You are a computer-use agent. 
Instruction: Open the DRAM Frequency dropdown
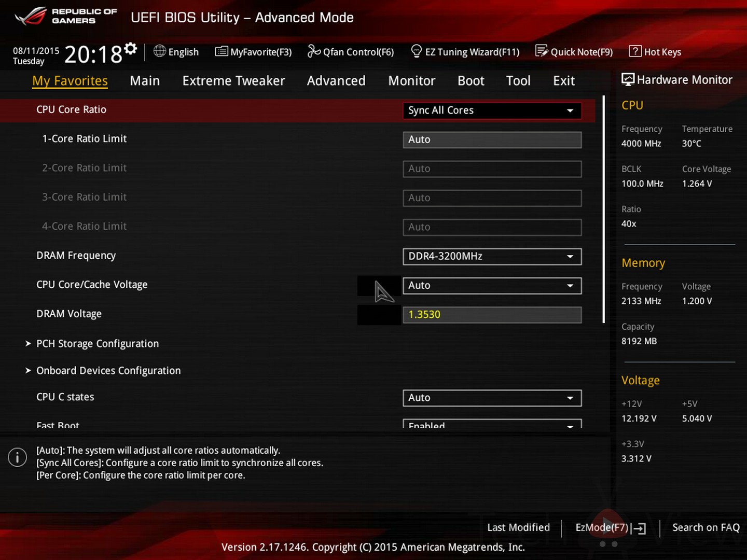(x=492, y=256)
